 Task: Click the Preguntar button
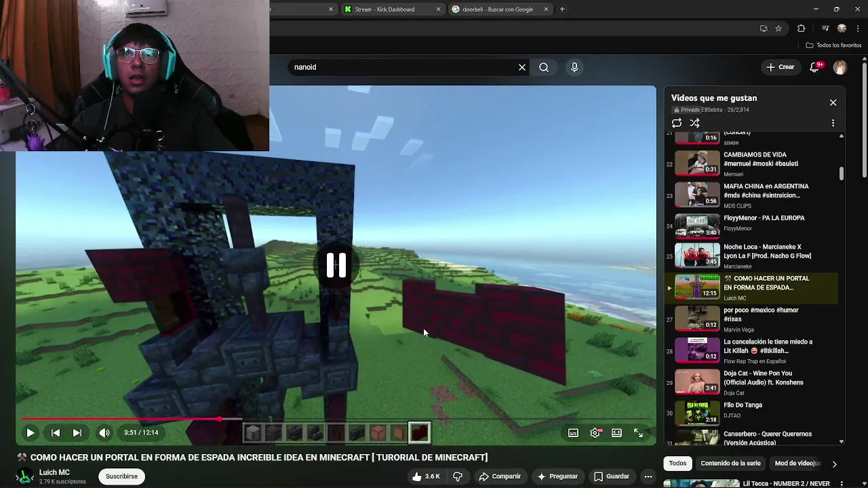point(557,476)
